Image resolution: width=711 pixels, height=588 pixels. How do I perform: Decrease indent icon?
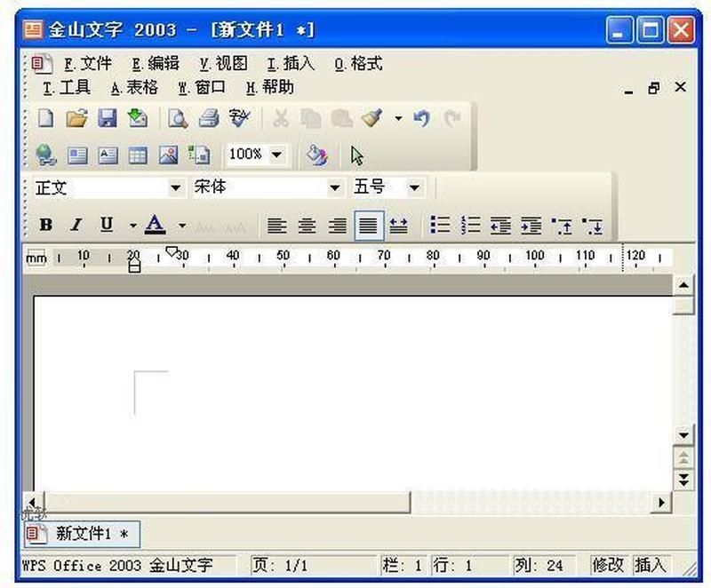click(501, 225)
